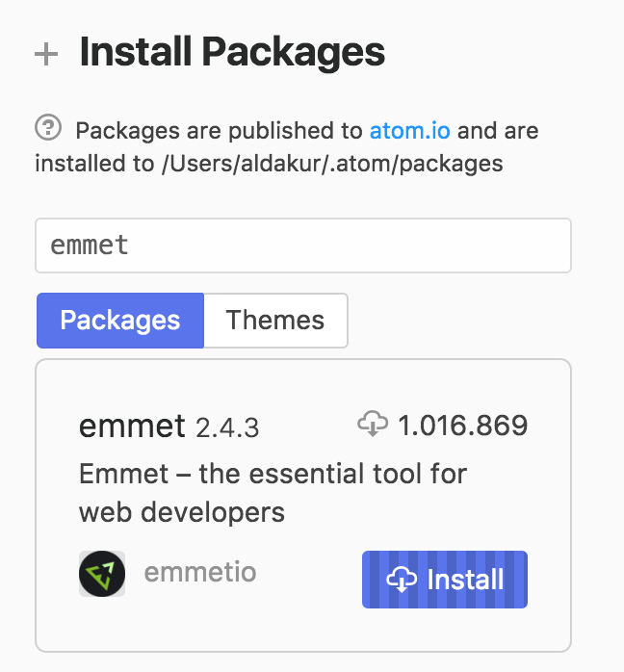Click the 'Packages are published to' text
This screenshot has width=624, height=672.
(x=220, y=131)
